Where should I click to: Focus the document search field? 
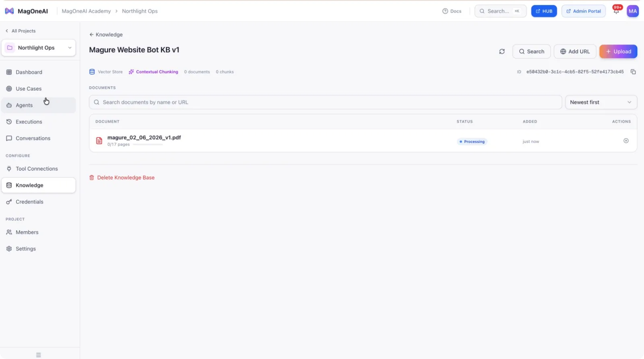325,102
